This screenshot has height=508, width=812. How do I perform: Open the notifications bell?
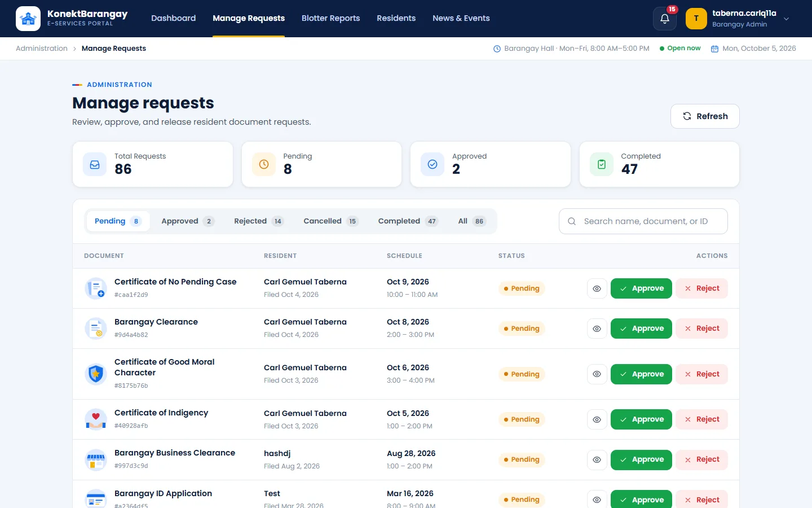pyautogui.click(x=665, y=19)
